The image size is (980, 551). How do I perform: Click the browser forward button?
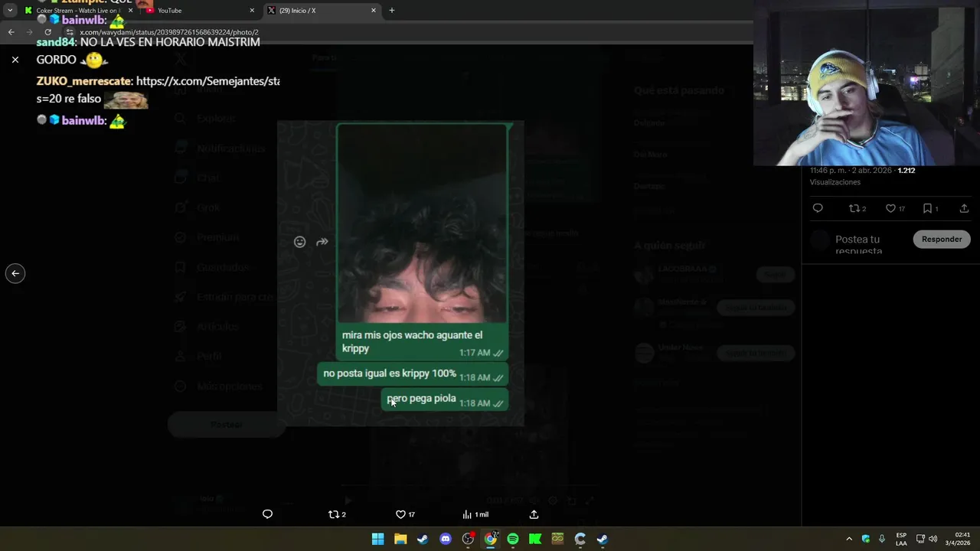[29, 32]
